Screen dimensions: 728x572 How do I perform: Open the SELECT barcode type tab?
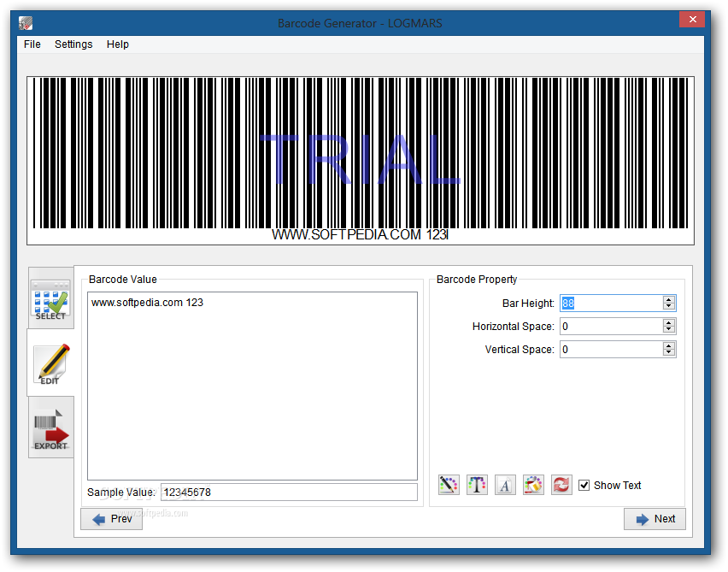(x=50, y=298)
